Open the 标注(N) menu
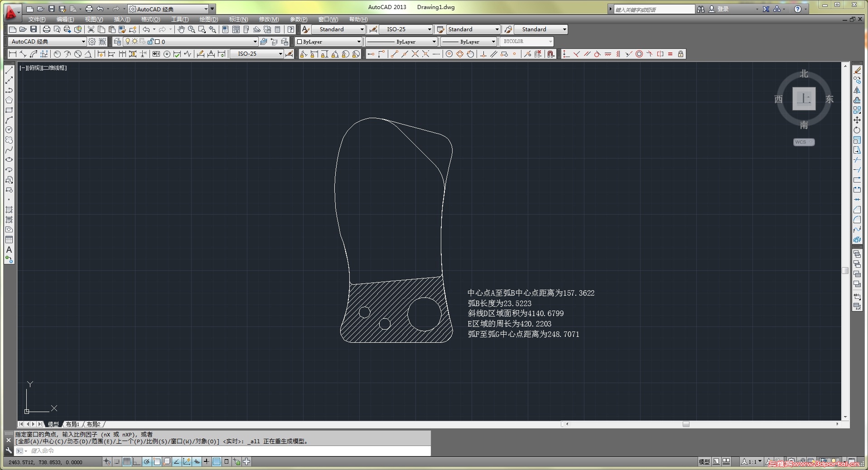The image size is (868, 470). 238,19
